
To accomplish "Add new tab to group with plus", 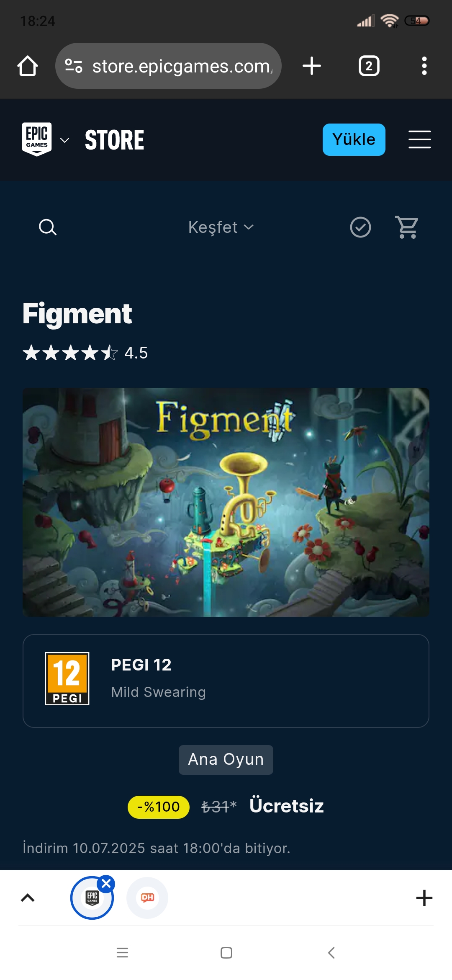I will pyautogui.click(x=424, y=898).
